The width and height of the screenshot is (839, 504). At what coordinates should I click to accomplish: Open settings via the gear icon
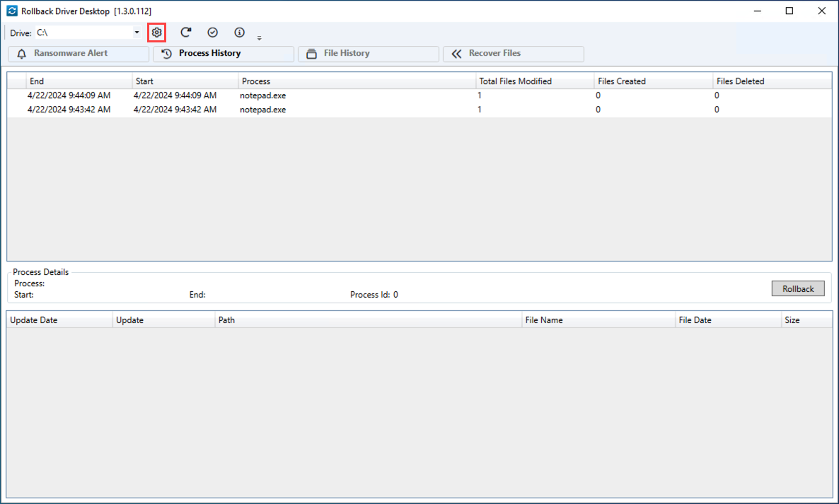[x=157, y=33]
